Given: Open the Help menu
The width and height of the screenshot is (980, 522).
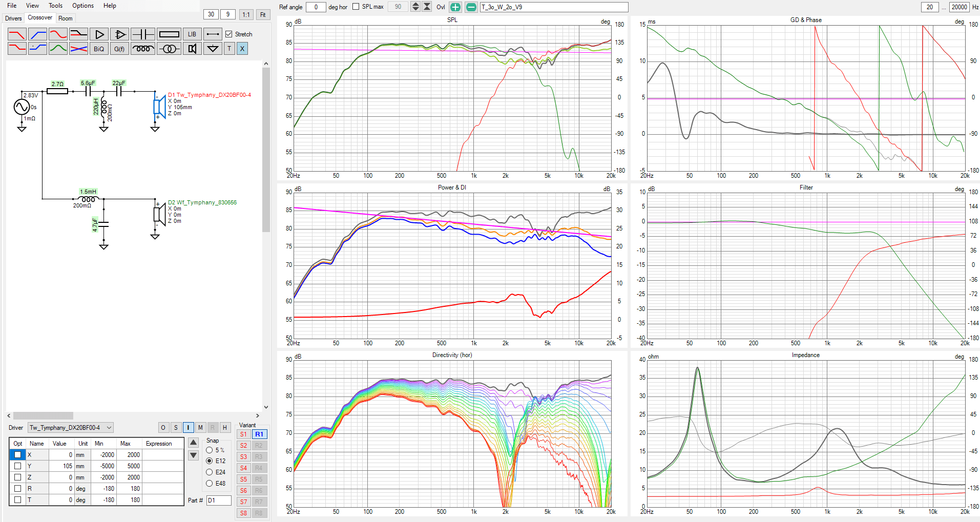Looking at the screenshot, I should point(110,6).
